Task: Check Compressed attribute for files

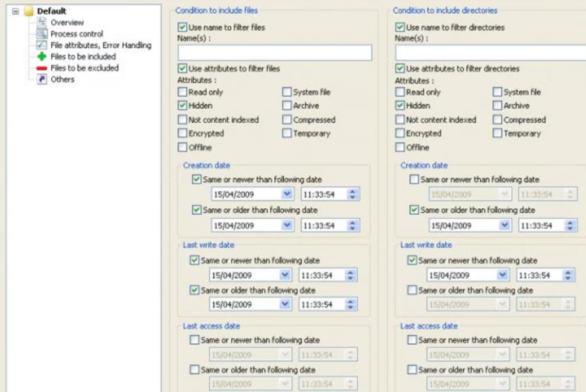Action: tap(287, 120)
